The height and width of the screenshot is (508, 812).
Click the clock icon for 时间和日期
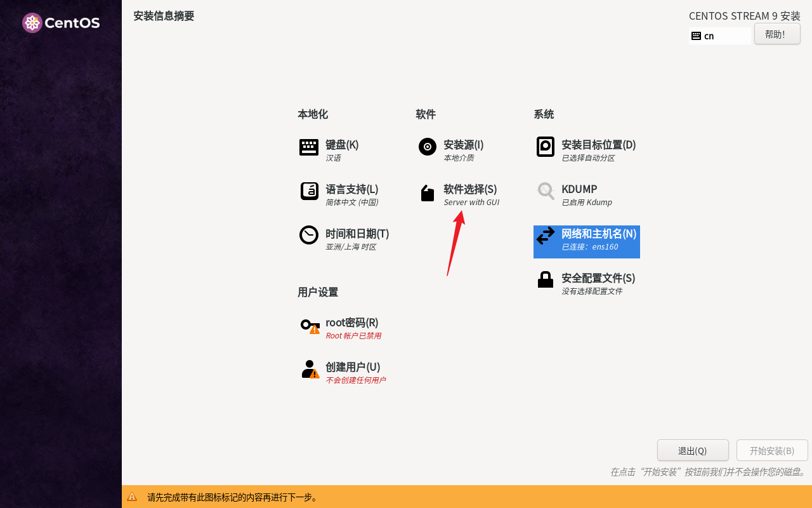(309, 235)
